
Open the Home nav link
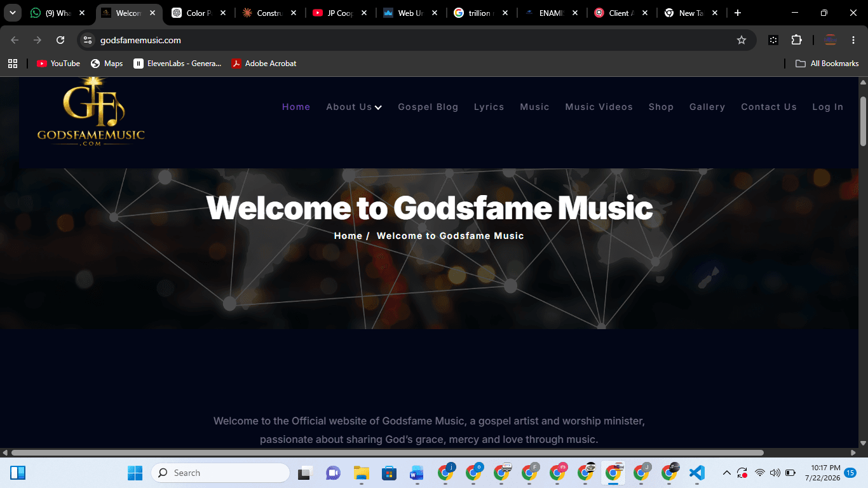click(296, 107)
